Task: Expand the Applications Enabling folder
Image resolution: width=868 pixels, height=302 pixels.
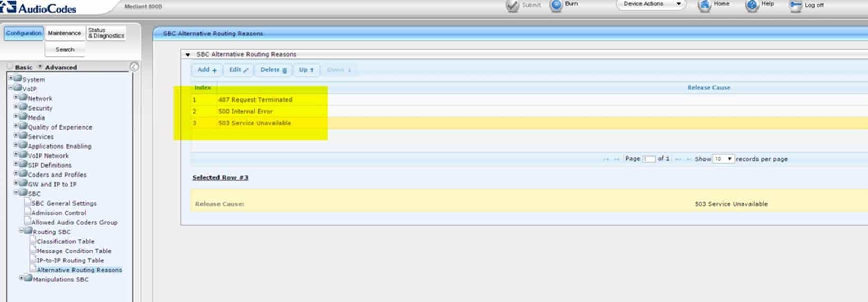Action: (16, 145)
